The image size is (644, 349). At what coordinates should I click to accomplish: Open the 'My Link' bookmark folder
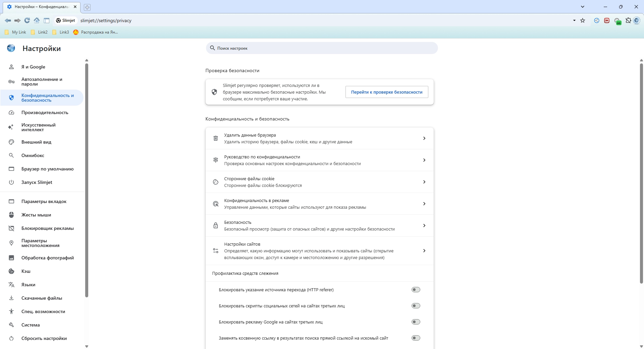tap(15, 32)
